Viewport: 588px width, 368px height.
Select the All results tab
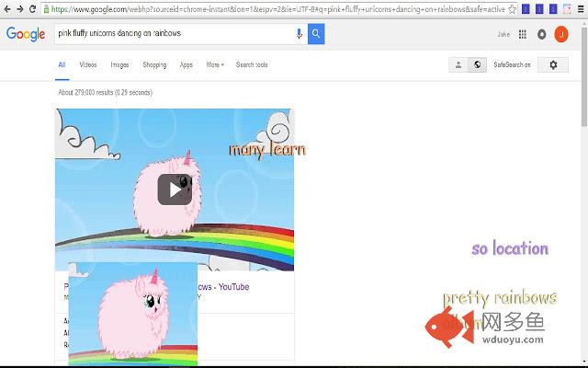(62, 65)
